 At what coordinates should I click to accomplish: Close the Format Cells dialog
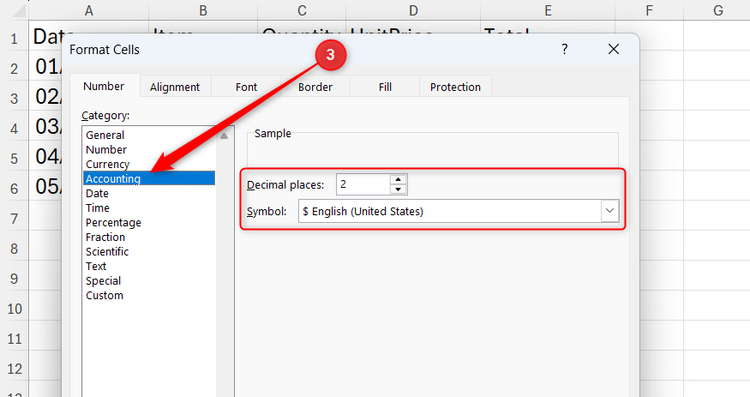tap(614, 49)
